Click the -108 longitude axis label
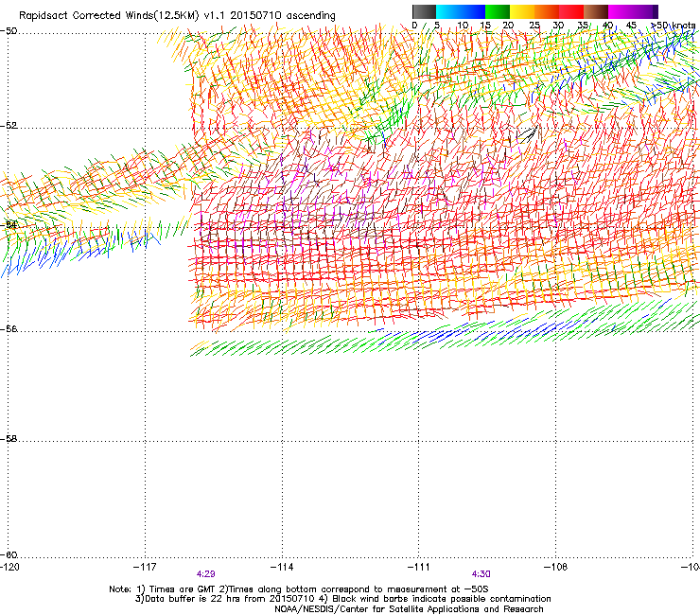The height and width of the screenshot is (615, 700). pyautogui.click(x=556, y=567)
